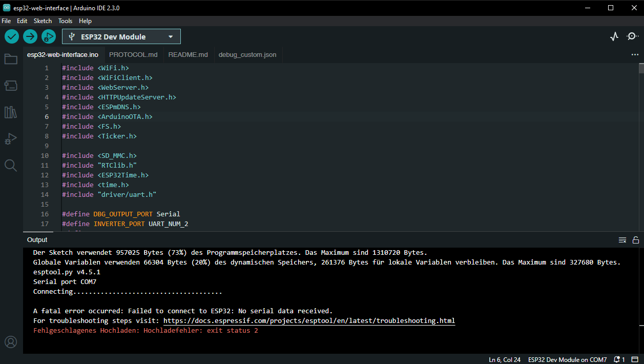
Task: Expand the tab bar three-dots menu
Action: point(635,54)
